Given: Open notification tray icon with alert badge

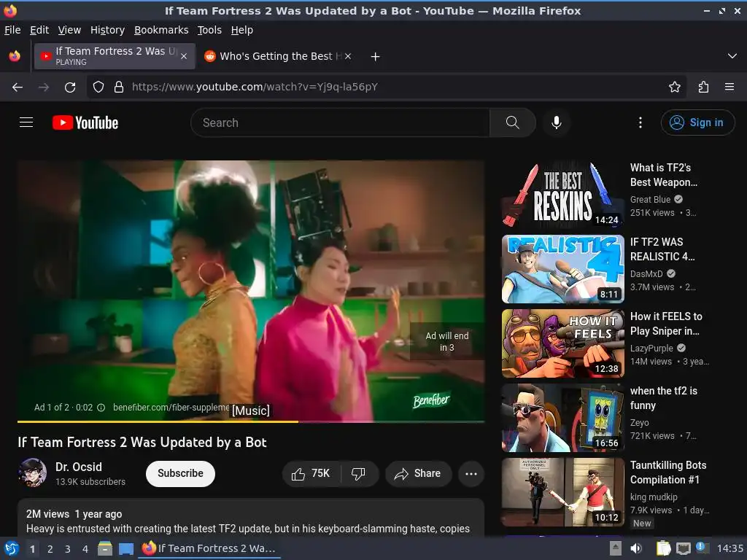Looking at the screenshot, I should click(703, 548).
